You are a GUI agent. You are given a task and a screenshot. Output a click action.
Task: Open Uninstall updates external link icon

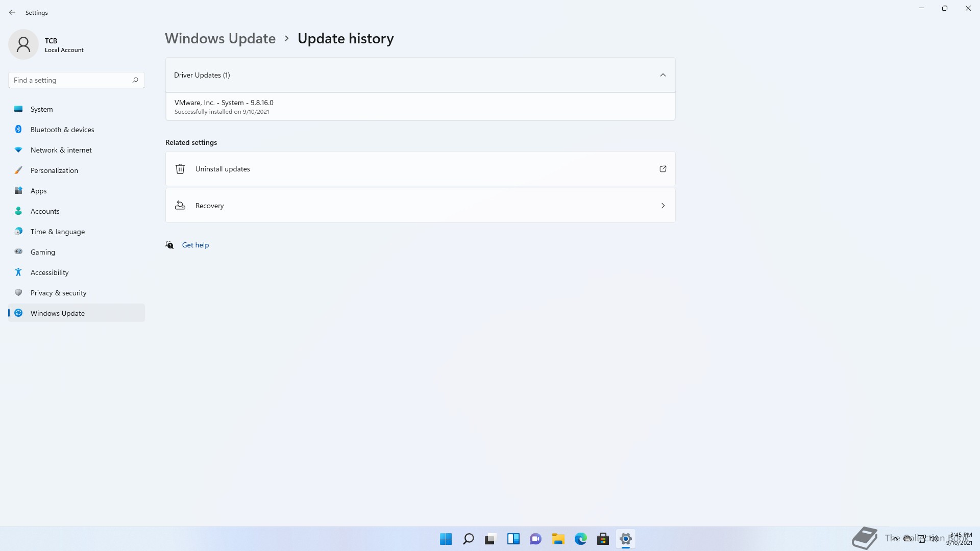coord(663,169)
